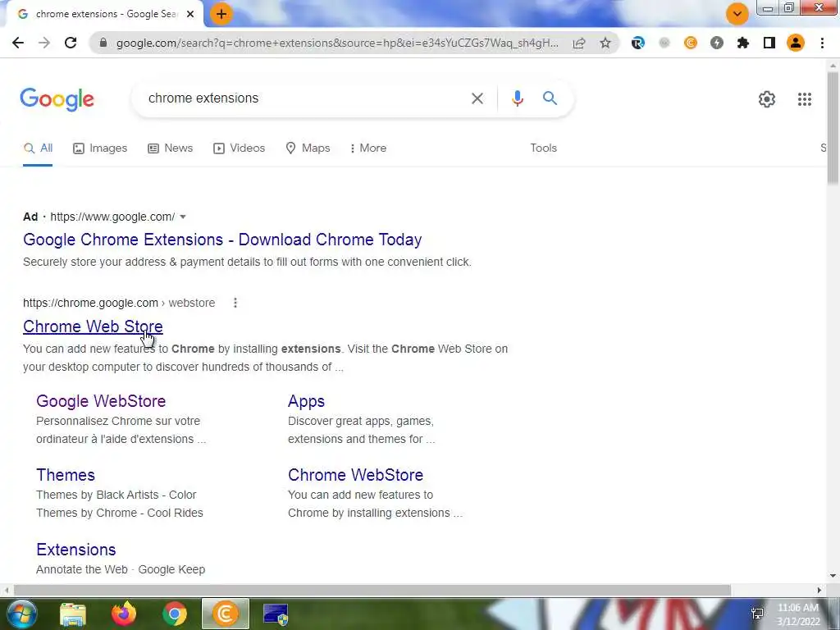
Task: Launch Google Chrome from the taskbar
Action: pyautogui.click(x=175, y=614)
